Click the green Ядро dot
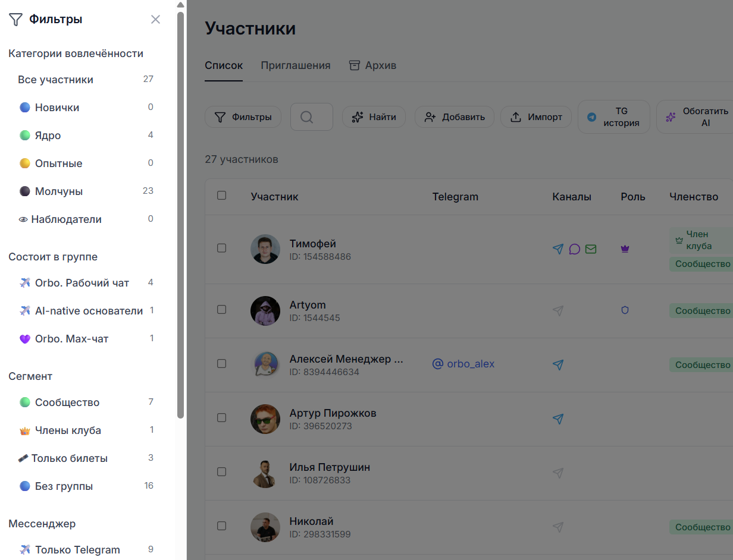Viewport: 733px width, 560px height. [25, 136]
